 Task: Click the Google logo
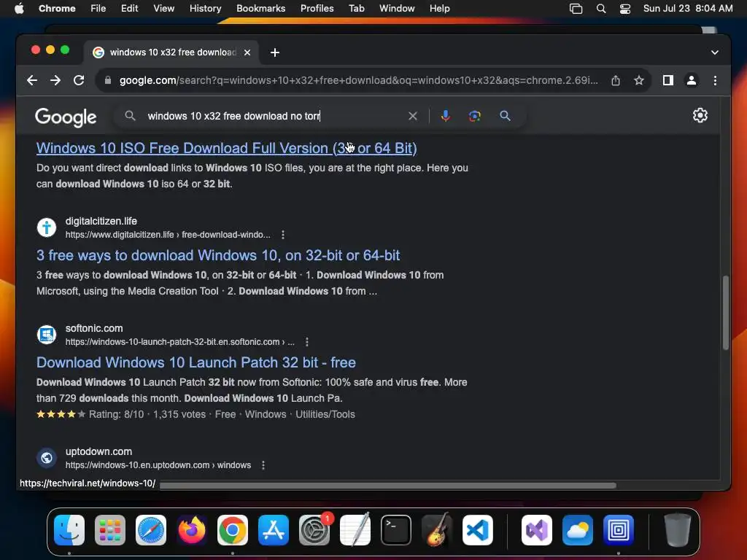pos(66,117)
